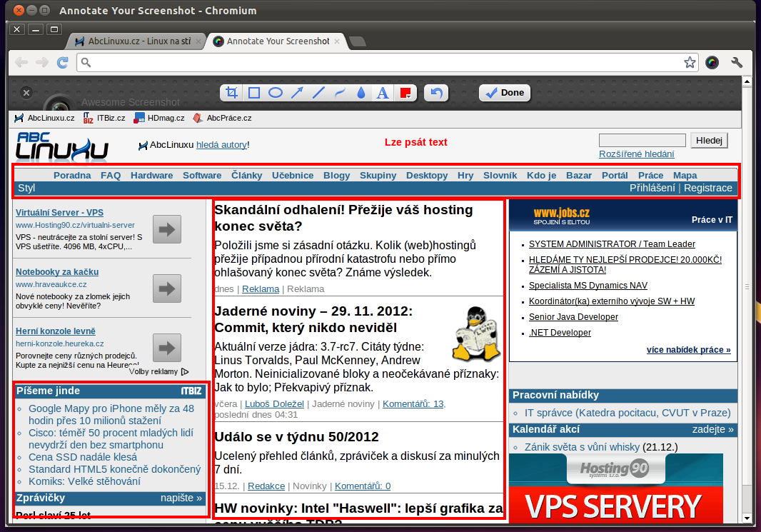761x532 pixels.
Task: Select the Text annotation tool
Action: click(383, 93)
